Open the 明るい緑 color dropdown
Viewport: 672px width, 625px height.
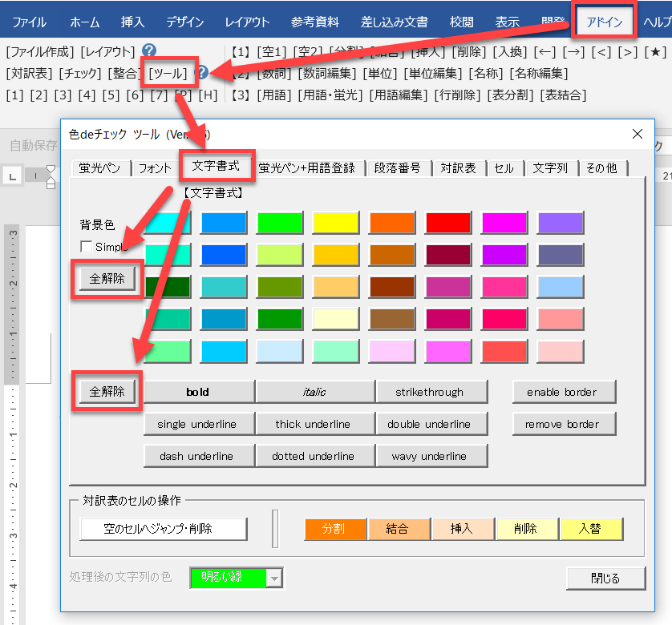(x=275, y=578)
